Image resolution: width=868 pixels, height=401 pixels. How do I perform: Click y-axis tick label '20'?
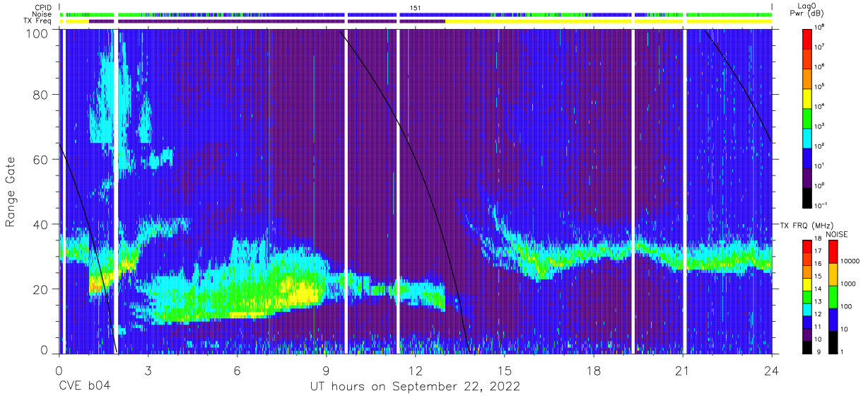(41, 289)
